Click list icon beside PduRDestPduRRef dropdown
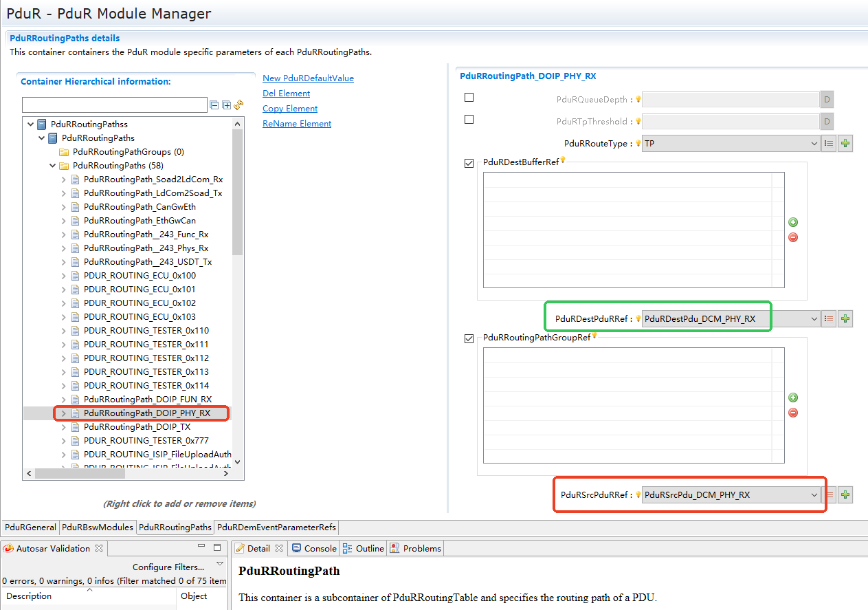The image size is (868, 610). click(x=829, y=319)
